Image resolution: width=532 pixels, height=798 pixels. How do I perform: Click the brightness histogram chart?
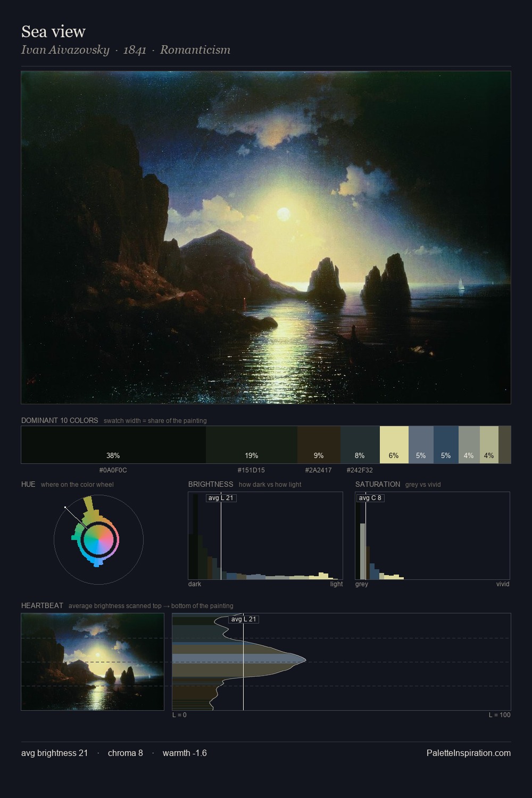pos(265,536)
